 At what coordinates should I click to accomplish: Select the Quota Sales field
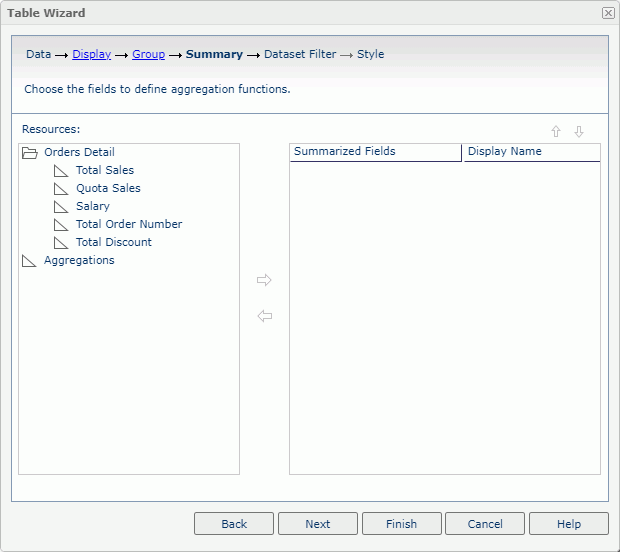(x=108, y=188)
